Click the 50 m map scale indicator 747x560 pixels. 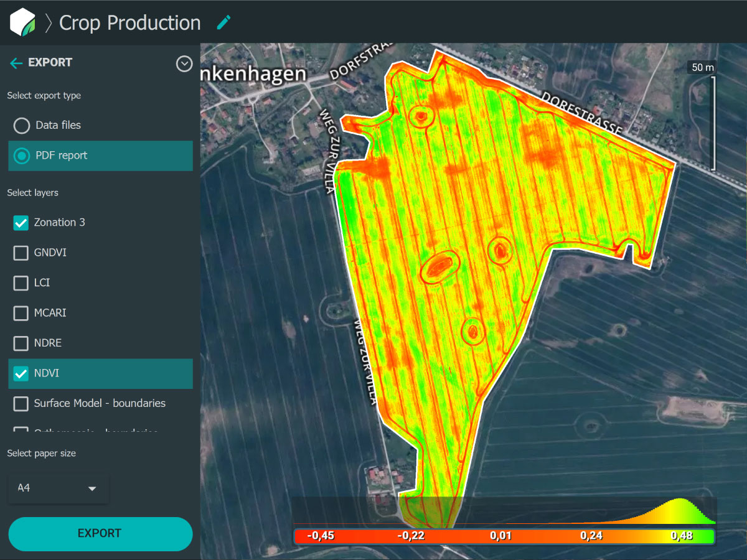[702, 67]
